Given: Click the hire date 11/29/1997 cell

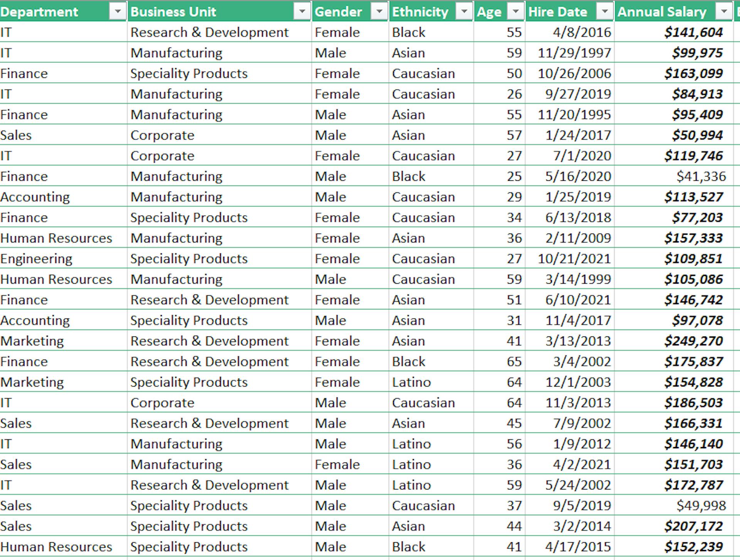Looking at the screenshot, I should pyautogui.click(x=574, y=53).
